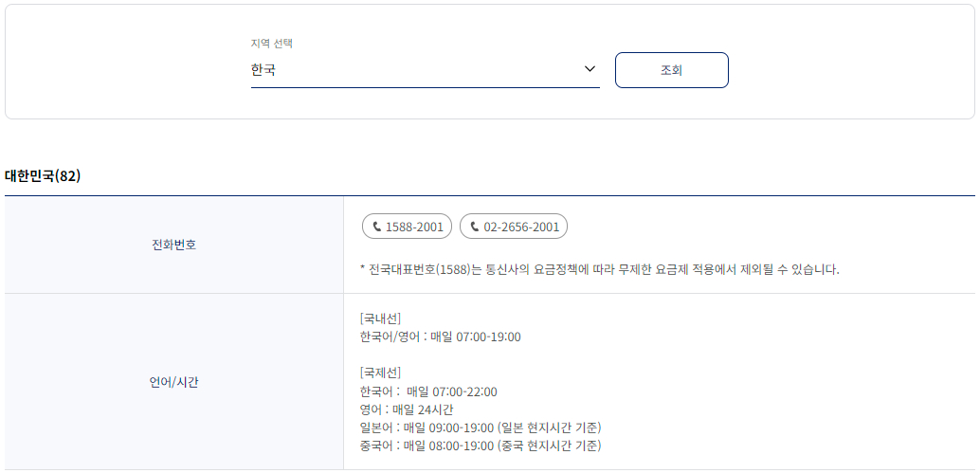Viewport: 980px width, 473px height.
Task: Select the 대한민국(82) heading
Action: (44, 176)
